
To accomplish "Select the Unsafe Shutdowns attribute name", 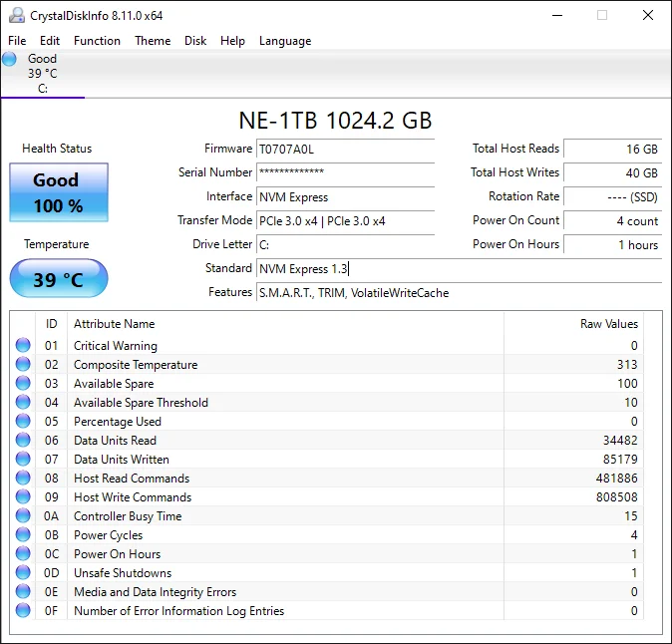I will click(123, 573).
